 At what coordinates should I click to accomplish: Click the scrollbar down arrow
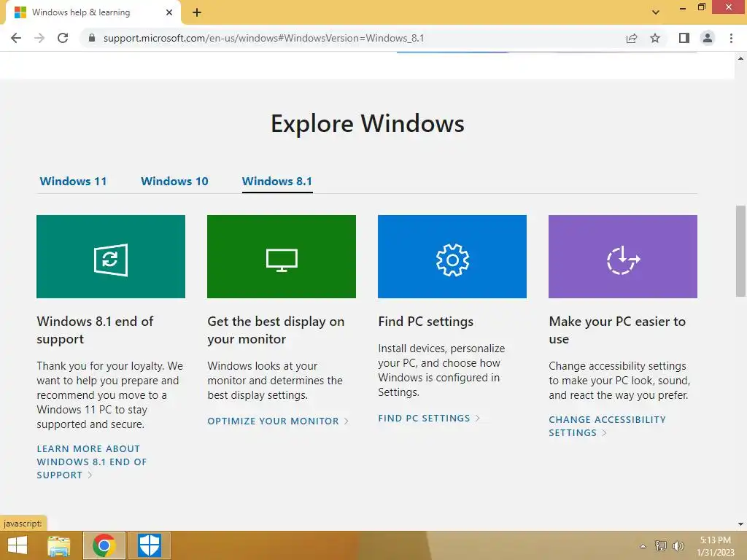click(x=740, y=524)
